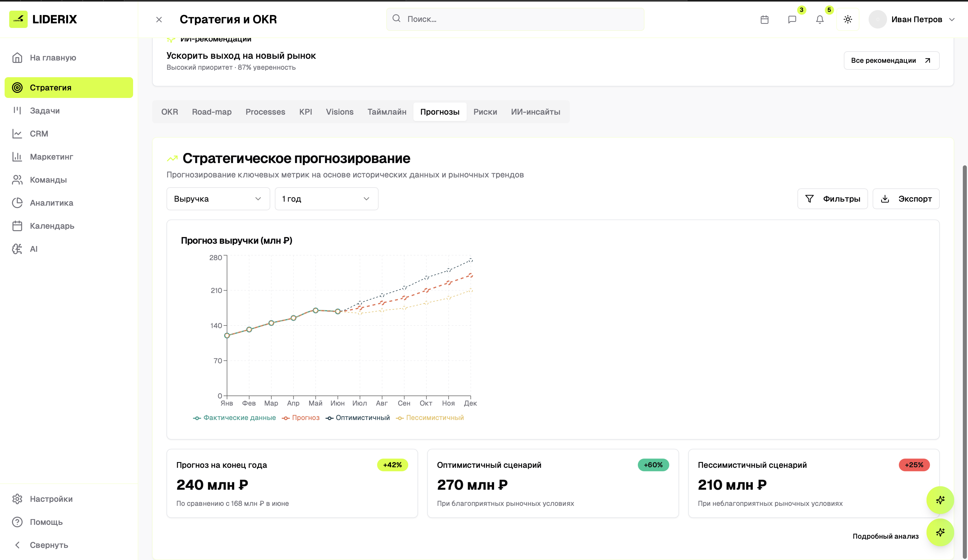Select the Прогнозы tab
The width and height of the screenshot is (968, 560).
click(x=440, y=112)
